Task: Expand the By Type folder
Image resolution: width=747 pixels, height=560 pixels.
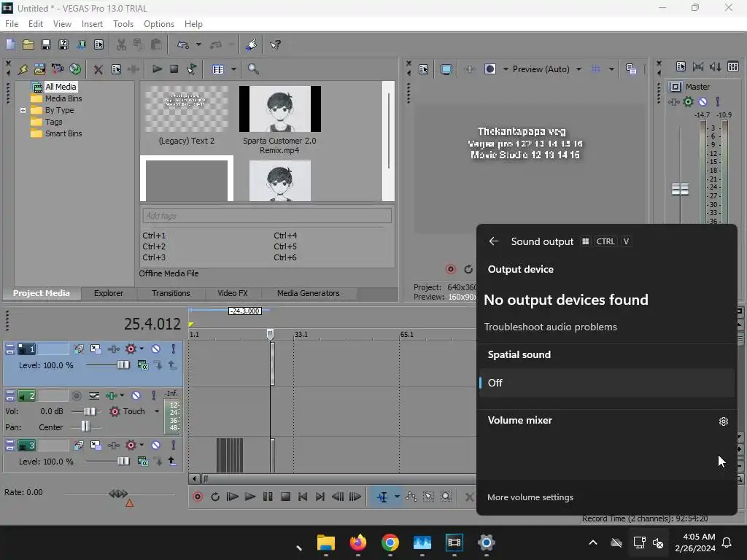Action: (x=23, y=110)
